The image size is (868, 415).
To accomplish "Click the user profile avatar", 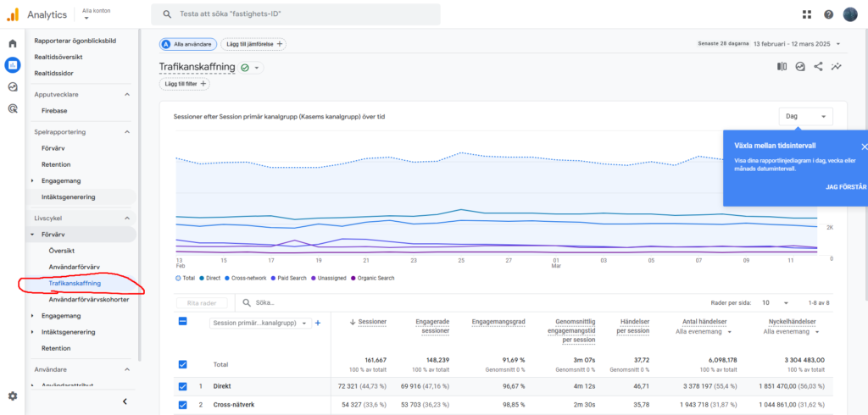I will [x=849, y=14].
